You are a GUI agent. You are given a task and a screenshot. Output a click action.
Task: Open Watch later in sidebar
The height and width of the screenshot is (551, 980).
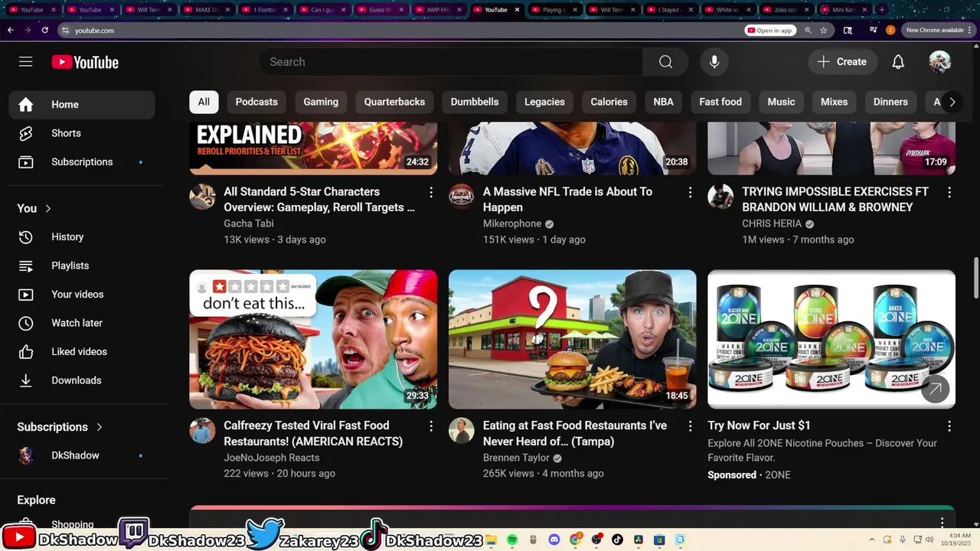pyautogui.click(x=82, y=323)
